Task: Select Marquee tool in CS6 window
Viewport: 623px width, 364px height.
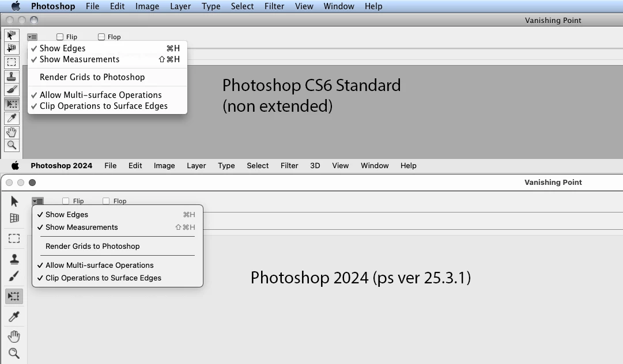Action: [x=12, y=62]
